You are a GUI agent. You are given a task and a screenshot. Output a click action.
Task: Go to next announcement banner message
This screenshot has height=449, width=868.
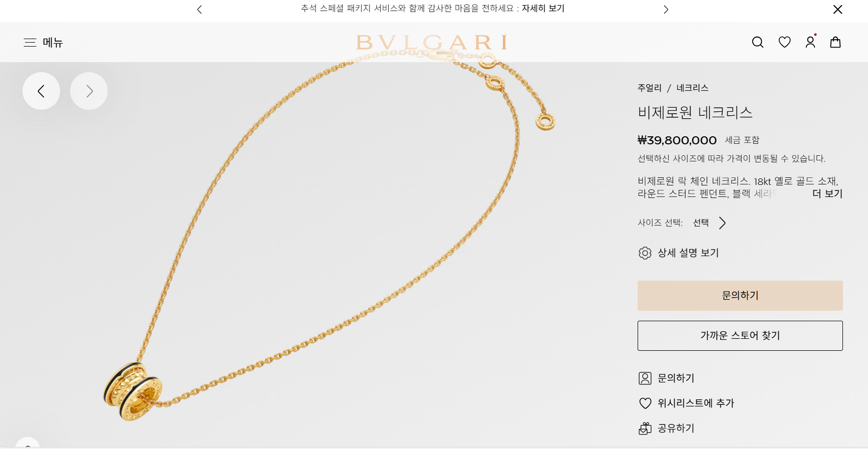click(666, 10)
